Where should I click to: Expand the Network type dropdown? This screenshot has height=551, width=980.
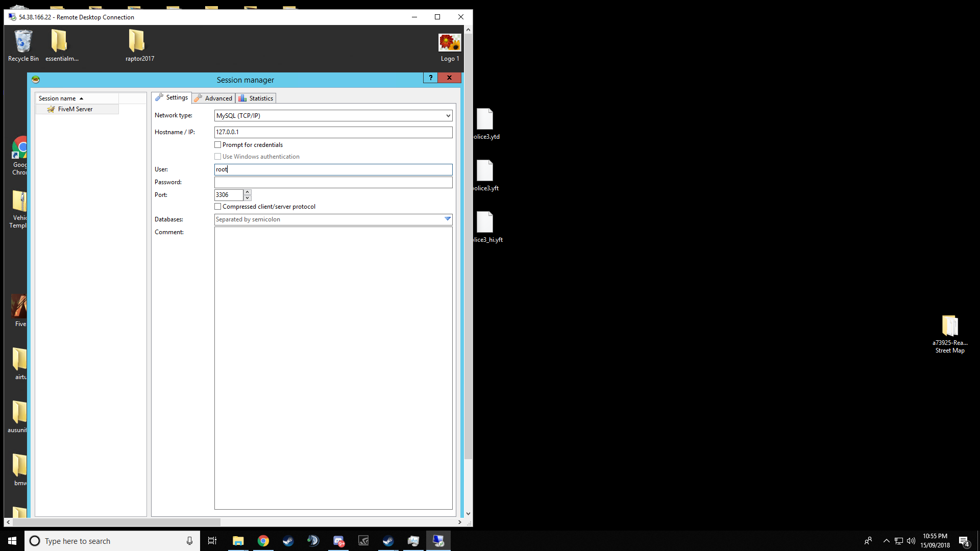pyautogui.click(x=448, y=116)
